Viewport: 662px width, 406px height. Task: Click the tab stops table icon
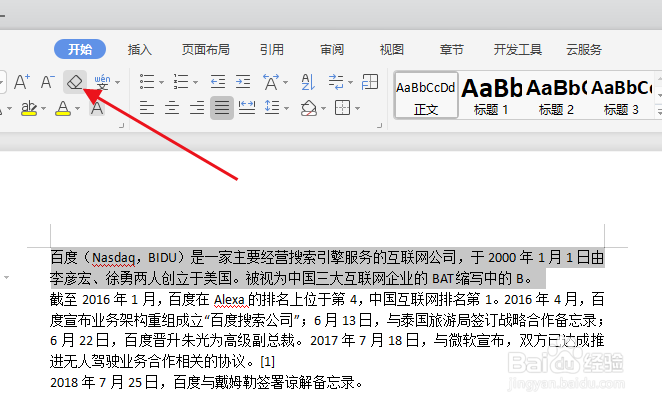[370, 82]
